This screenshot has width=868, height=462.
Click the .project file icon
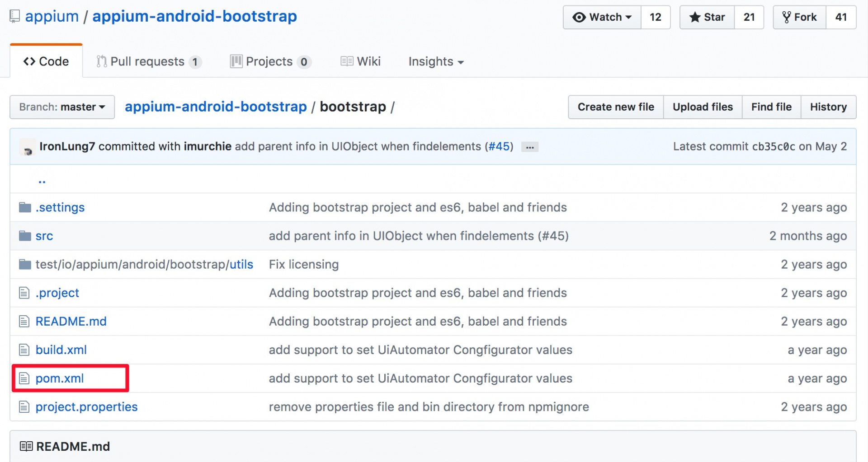pyautogui.click(x=24, y=293)
